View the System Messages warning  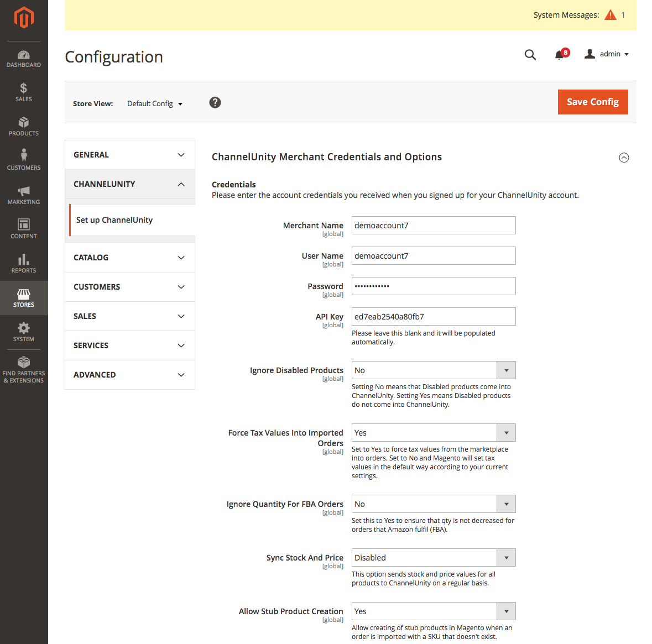click(x=611, y=15)
